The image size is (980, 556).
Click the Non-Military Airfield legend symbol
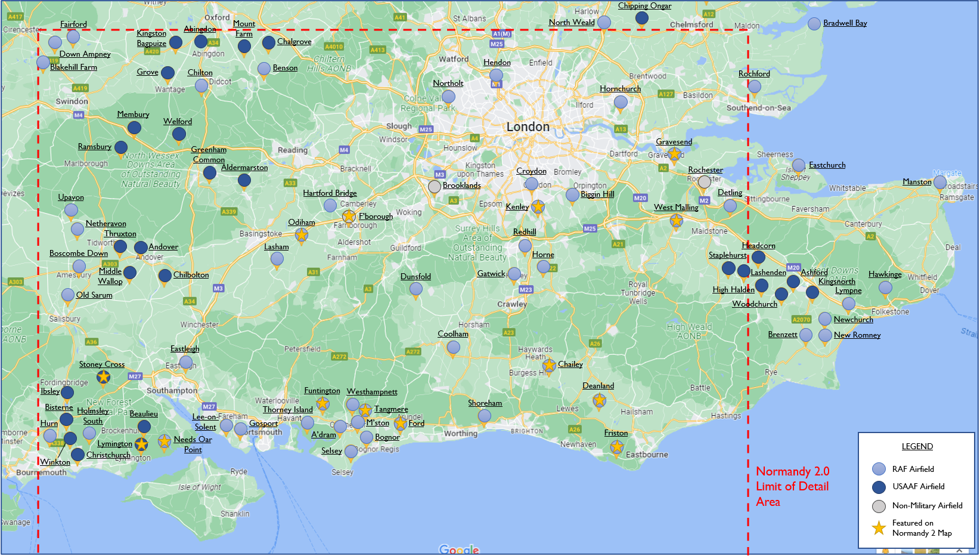click(879, 506)
